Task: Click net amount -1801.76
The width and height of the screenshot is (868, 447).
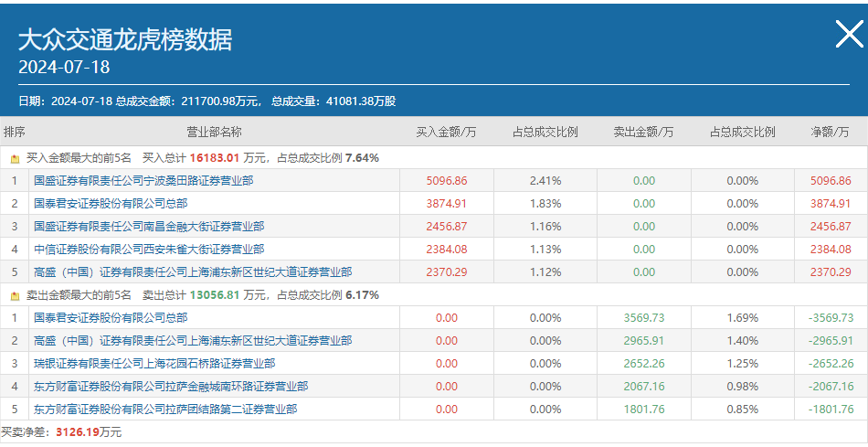Action: tap(831, 410)
